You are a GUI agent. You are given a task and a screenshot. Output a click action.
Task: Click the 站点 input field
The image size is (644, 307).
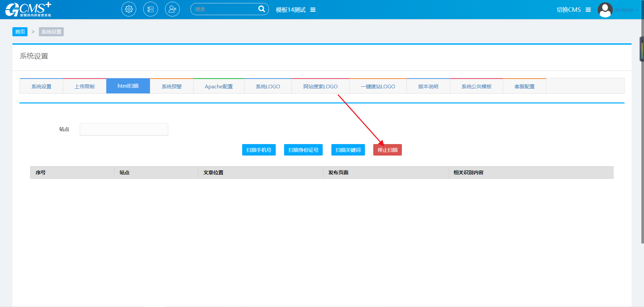point(124,129)
